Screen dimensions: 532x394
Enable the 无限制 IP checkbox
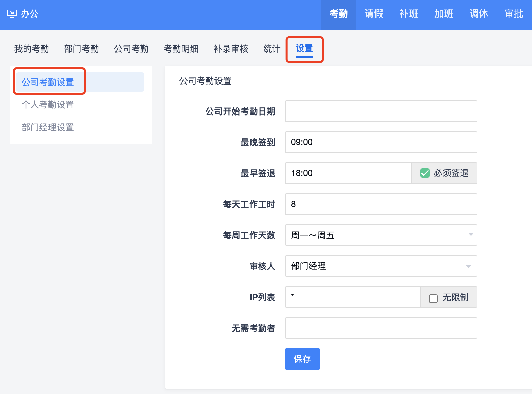click(x=433, y=298)
